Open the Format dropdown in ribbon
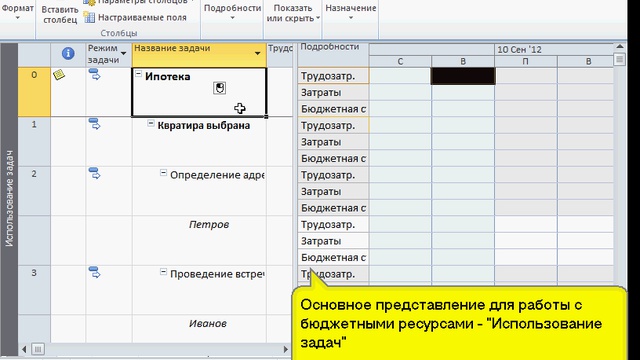640x360 pixels. (x=17, y=11)
